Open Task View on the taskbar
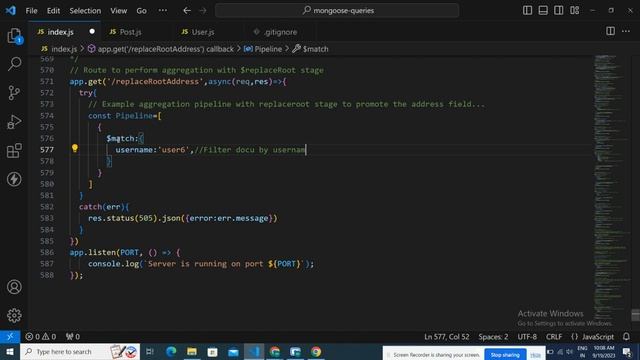640x360 pixels. coord(150,351)
